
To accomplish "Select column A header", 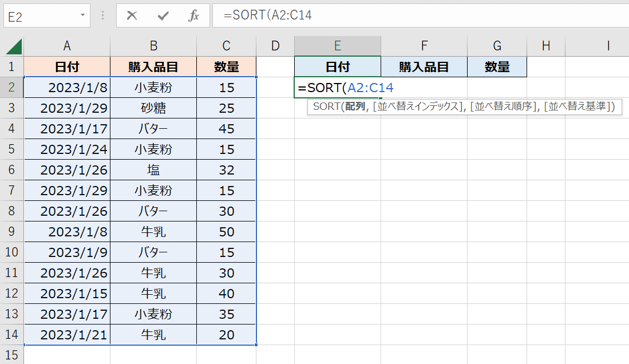I will pos(67,46).
